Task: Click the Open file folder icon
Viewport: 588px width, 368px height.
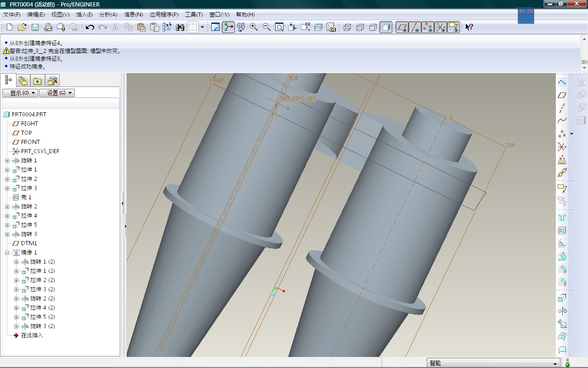Action: (x=22, y=27)
